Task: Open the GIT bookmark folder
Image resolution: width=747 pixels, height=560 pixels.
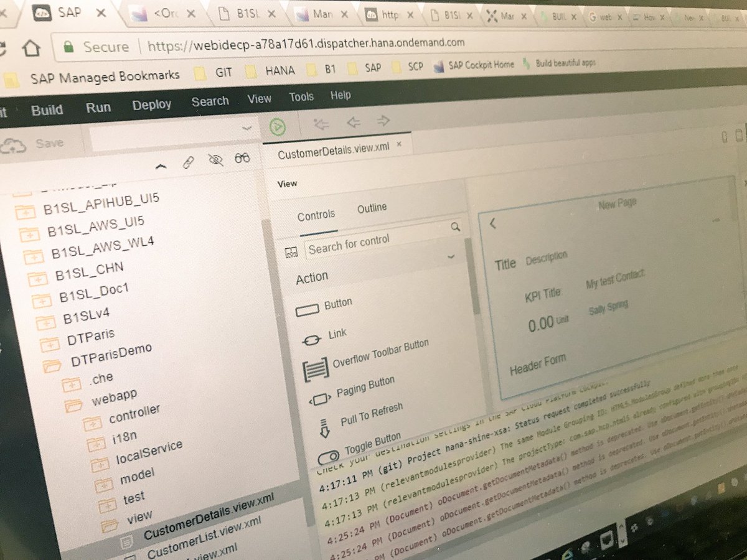Action: point(213,72)
